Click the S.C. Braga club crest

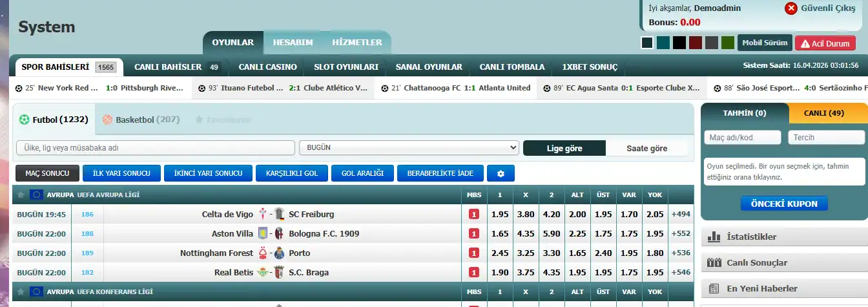click(280, 272)
